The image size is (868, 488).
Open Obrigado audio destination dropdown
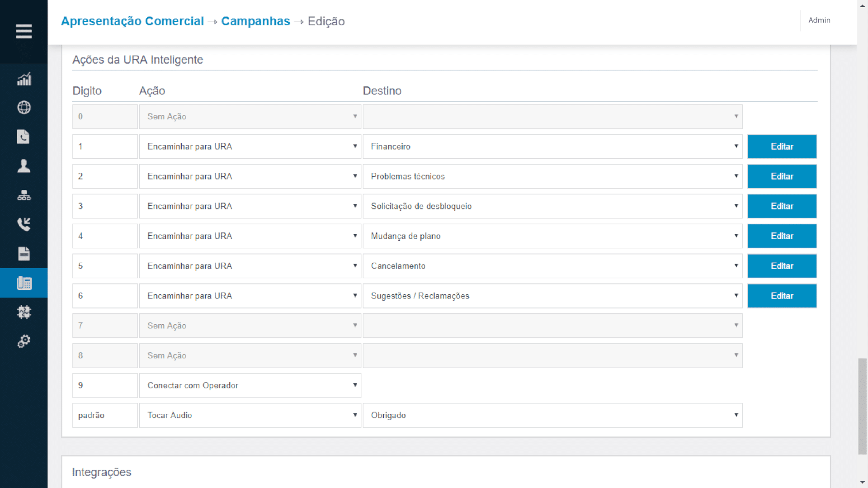(552, 415)
